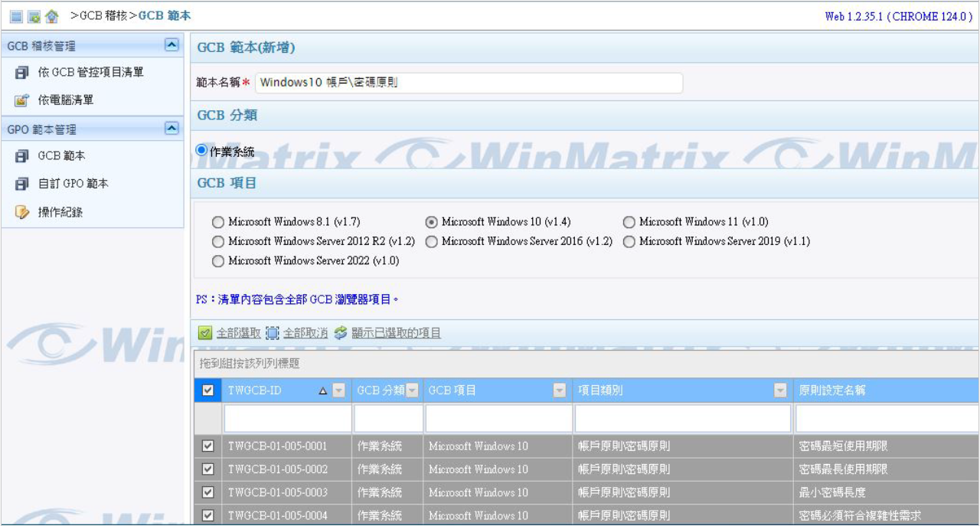
Task: Click icon beside GCB 範本 sidebar entry
Action: [21, 156]
